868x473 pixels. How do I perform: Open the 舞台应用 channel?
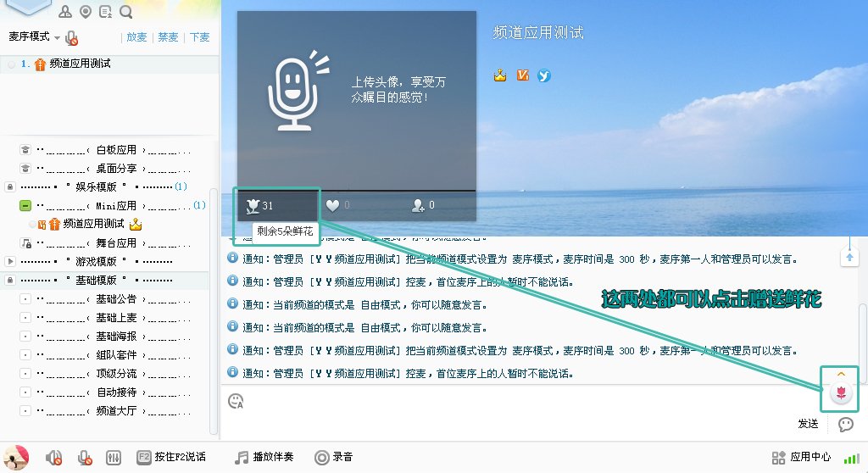click(x=115, y=243)
